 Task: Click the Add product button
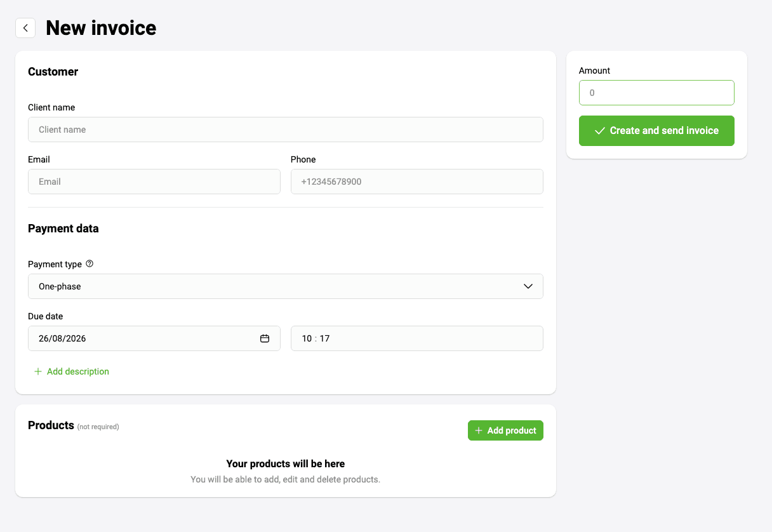click(x=505, y=430)
